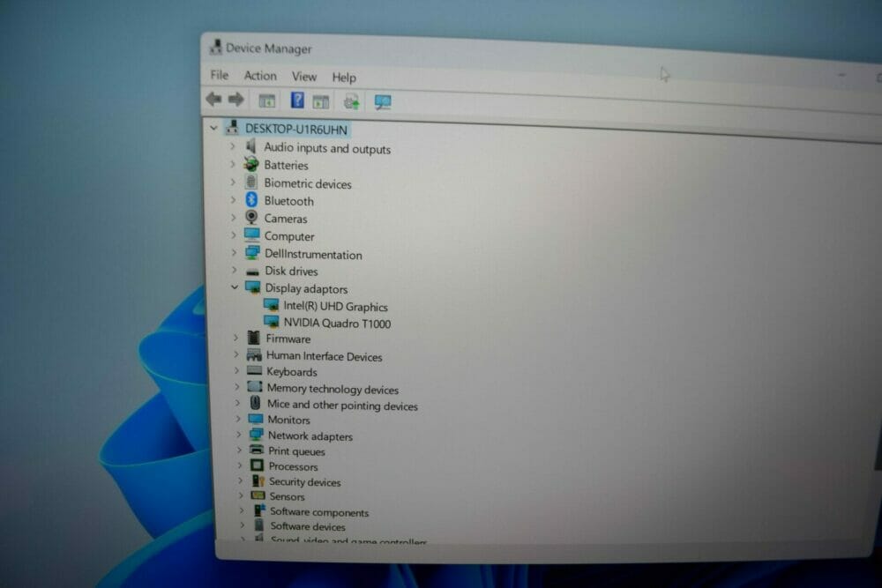
Task: Select the Security devices label
Action: (x=305, y=482)
